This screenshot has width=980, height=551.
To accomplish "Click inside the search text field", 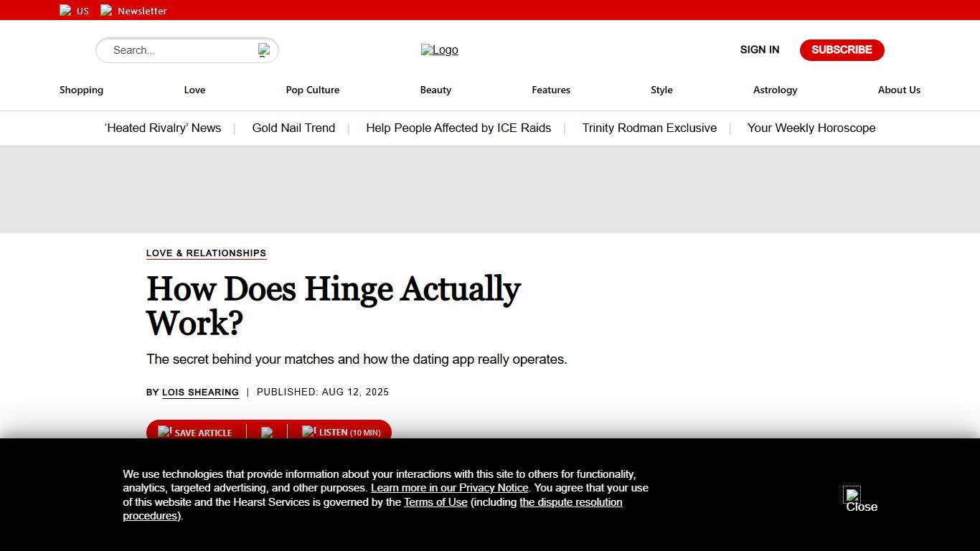I will coord(179,50).
